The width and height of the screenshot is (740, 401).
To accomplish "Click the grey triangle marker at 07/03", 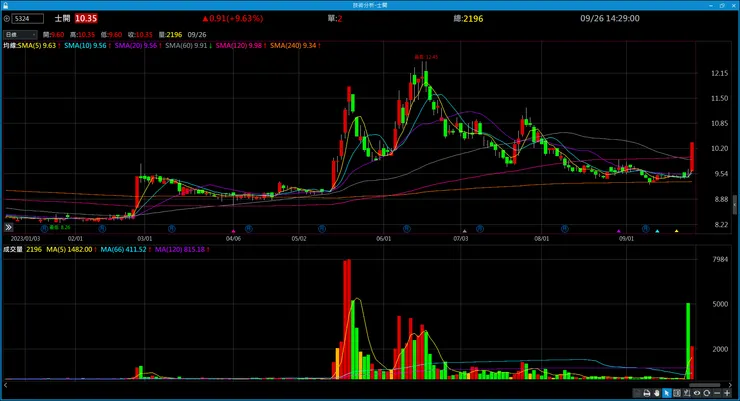I will click(x=464, y=231).
